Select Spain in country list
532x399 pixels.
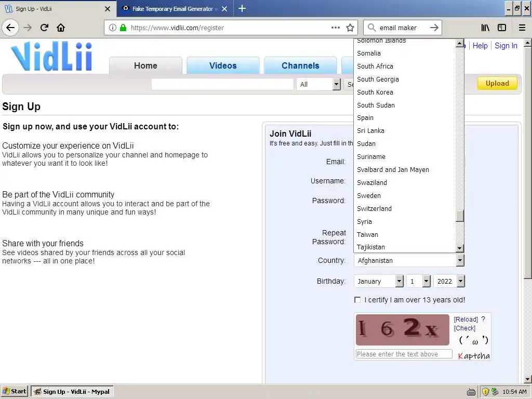click(404, 118)
